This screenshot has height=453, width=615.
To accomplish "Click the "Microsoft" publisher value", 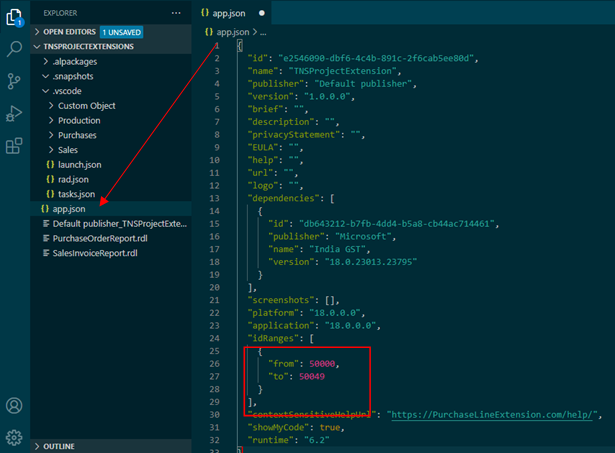I will (x=363, y=237).
